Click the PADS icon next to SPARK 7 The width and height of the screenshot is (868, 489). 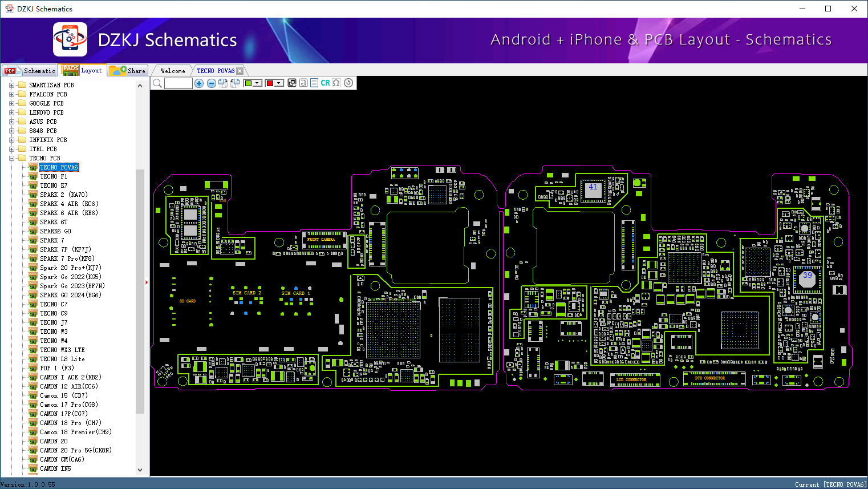(x=33, y=240)
